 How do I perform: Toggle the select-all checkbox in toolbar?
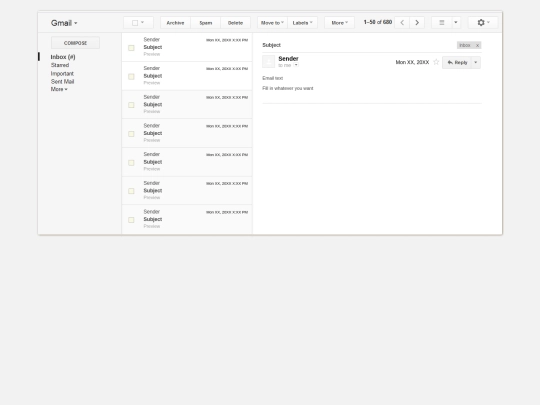click(x=135, y=23)
